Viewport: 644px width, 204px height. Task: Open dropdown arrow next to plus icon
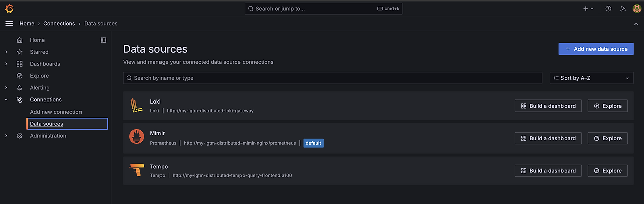tap(592, 9)
